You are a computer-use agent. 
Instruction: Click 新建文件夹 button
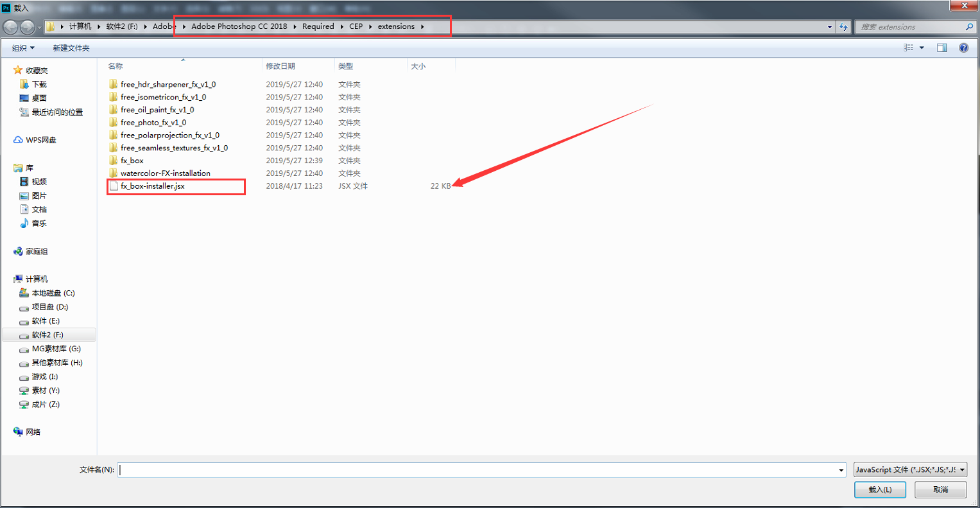71,48
